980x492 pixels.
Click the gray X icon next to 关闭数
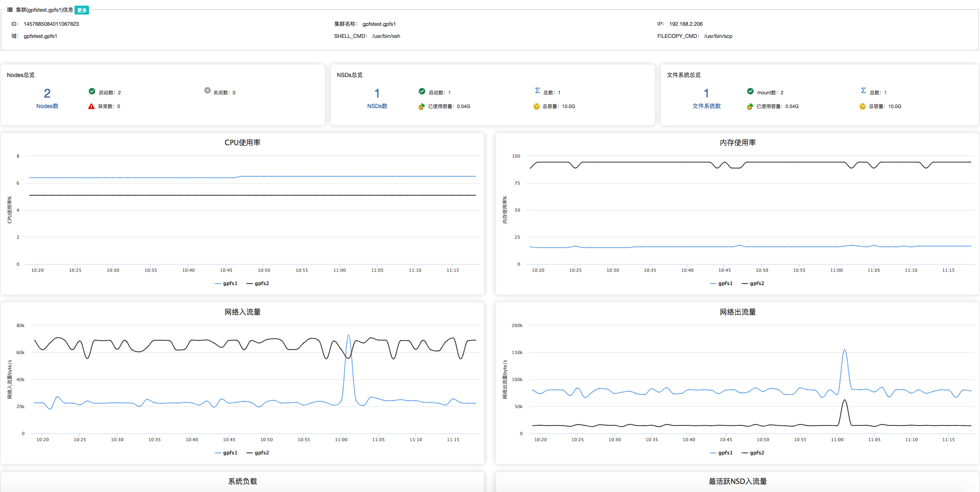click(208, 90)
